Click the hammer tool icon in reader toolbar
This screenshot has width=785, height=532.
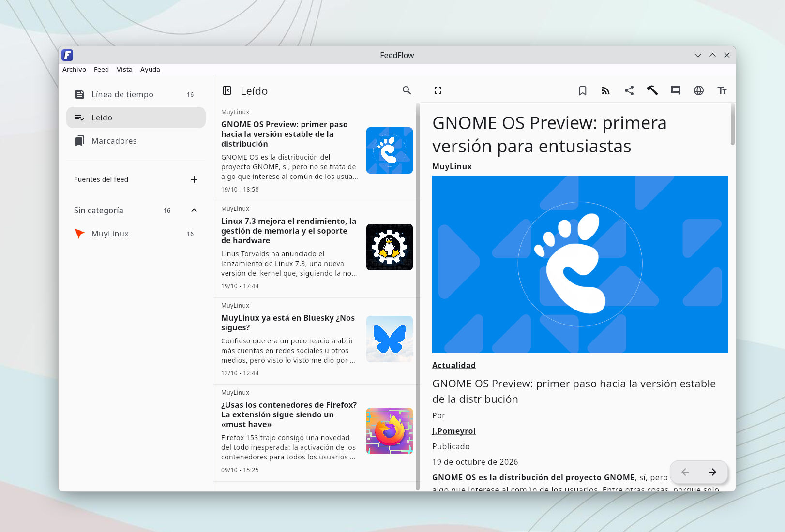click(652, 90)
